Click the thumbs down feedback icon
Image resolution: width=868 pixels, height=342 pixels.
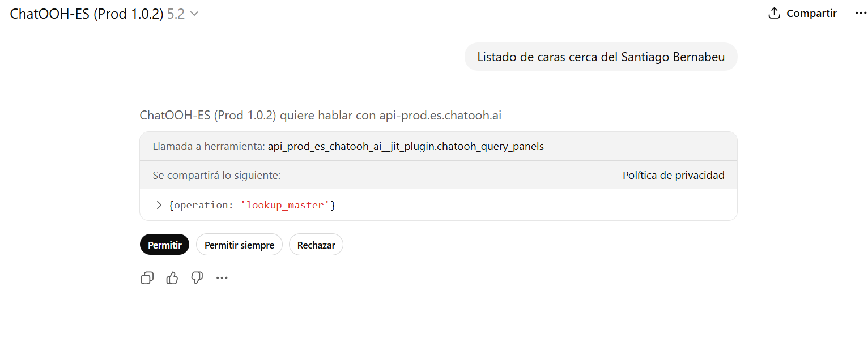click(197, 277)
